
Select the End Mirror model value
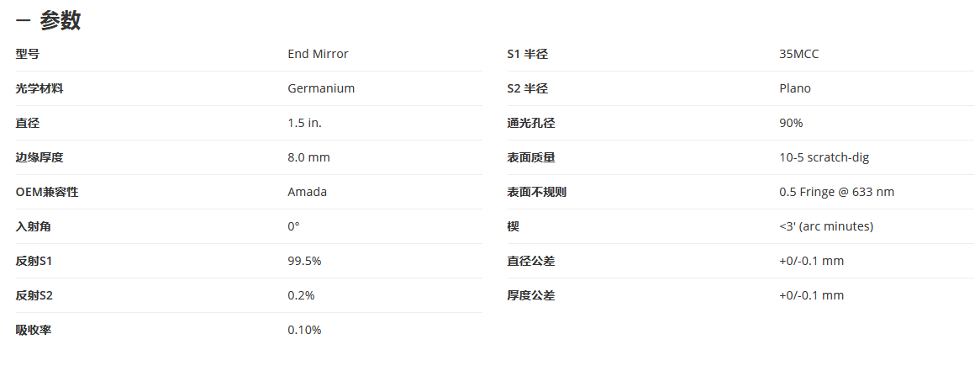[x=319, y=55]
